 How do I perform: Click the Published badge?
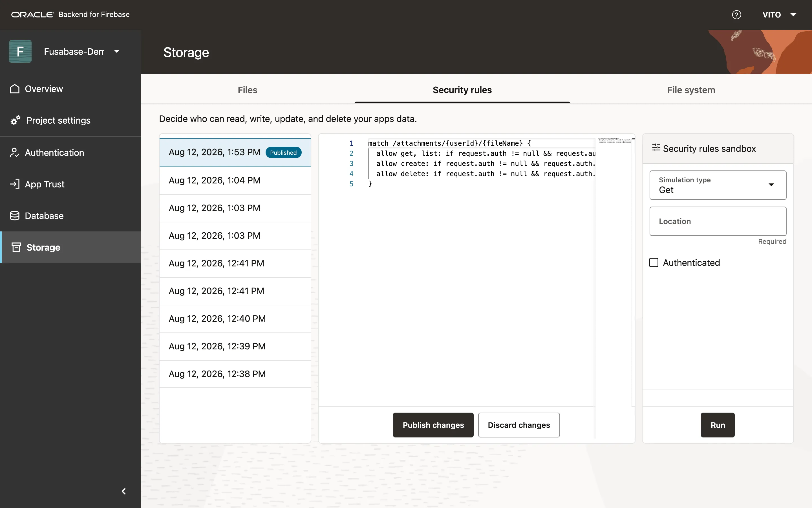click(x=283, y=152)
